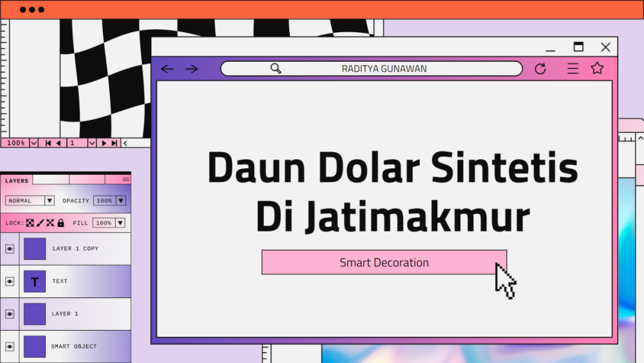Go to previous page in canvas window
644x363 pixels.
pyautogui.click(x=59, y=143)
